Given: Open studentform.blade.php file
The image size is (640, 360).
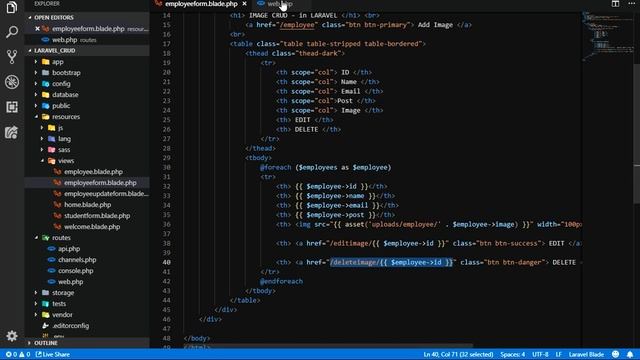Looking at the screenshot, I should click(97, 216).
